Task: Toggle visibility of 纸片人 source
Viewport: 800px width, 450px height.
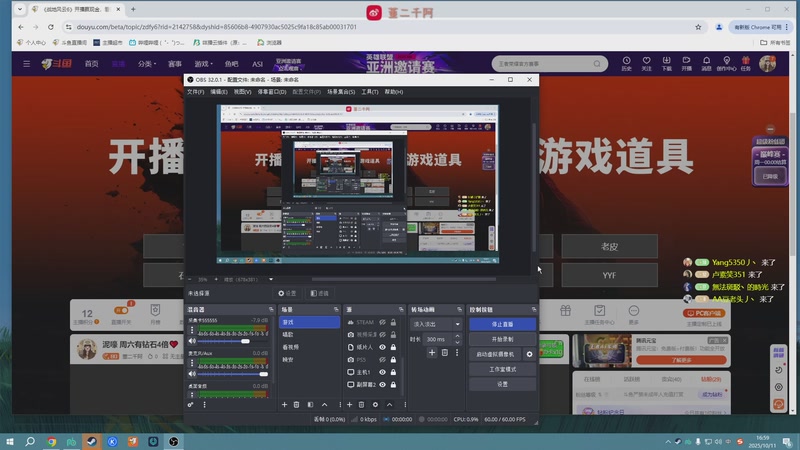Action: coord(382,347)
